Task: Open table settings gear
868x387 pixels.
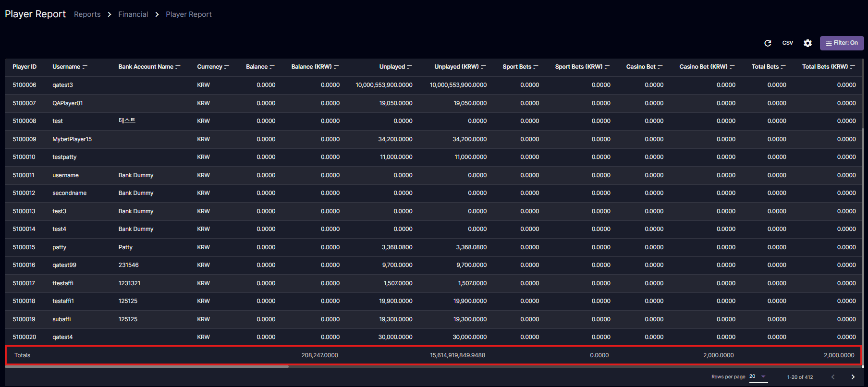Action: (x=807, y=43)
